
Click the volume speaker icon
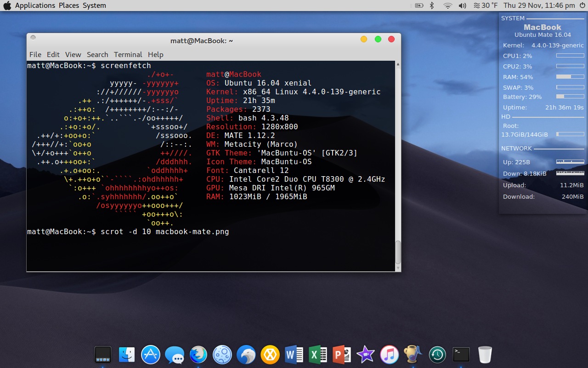point(463,6)
